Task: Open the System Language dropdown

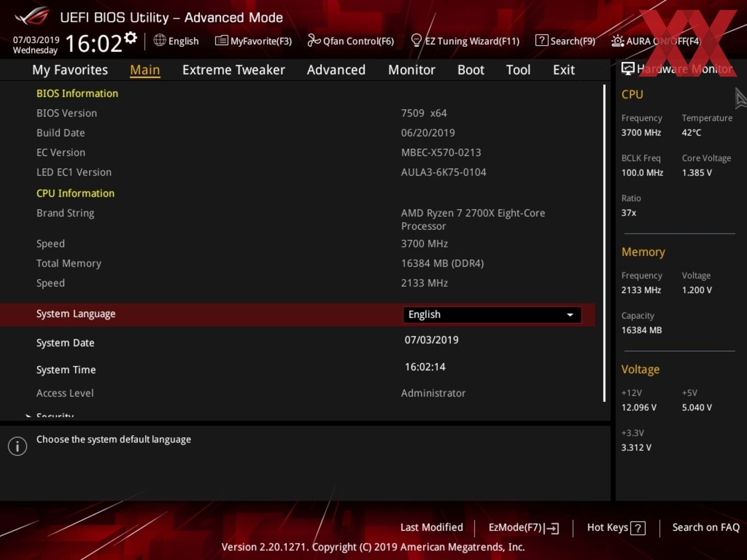Action: (x=492, y=315)
